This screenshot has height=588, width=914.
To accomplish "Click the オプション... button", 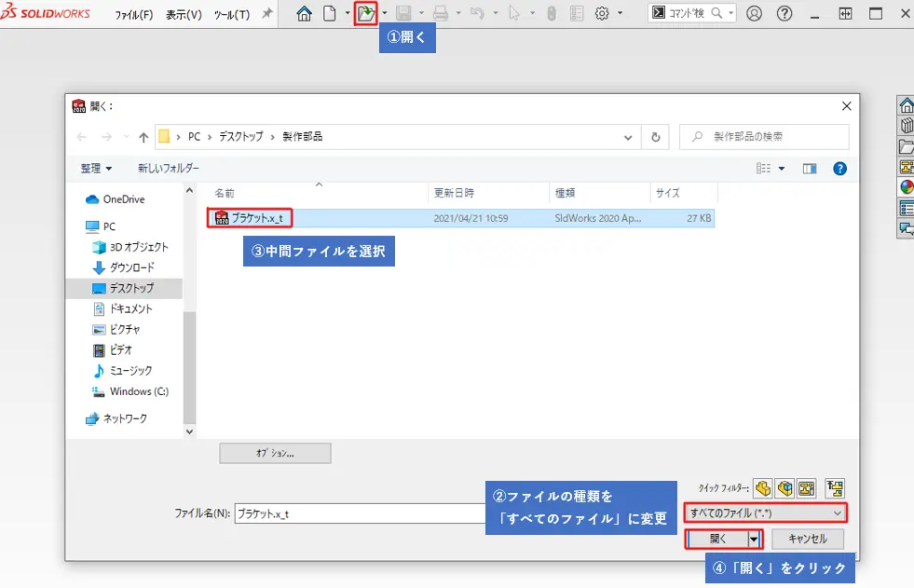I will [x=275, y=453].
